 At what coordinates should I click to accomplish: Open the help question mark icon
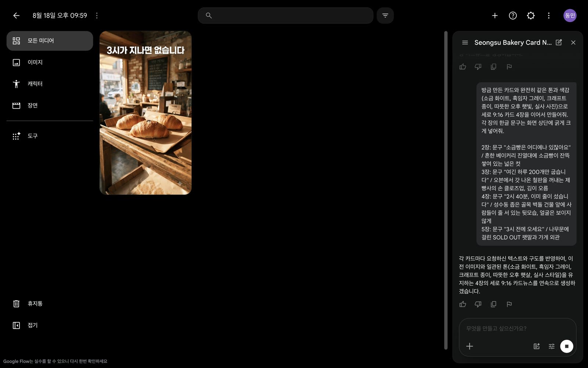point(513,15)
